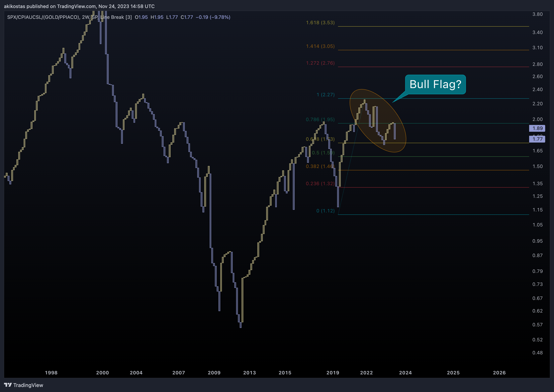Click the O1.95 open value in legend
554x392 pixels.
tap(141, 17)
